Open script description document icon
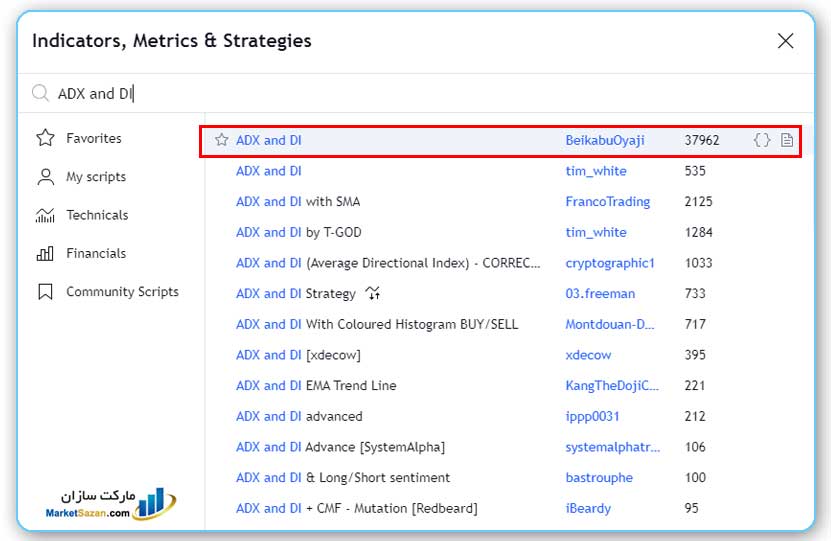Screen dimensions: 831x541 [x=787, y=141]
